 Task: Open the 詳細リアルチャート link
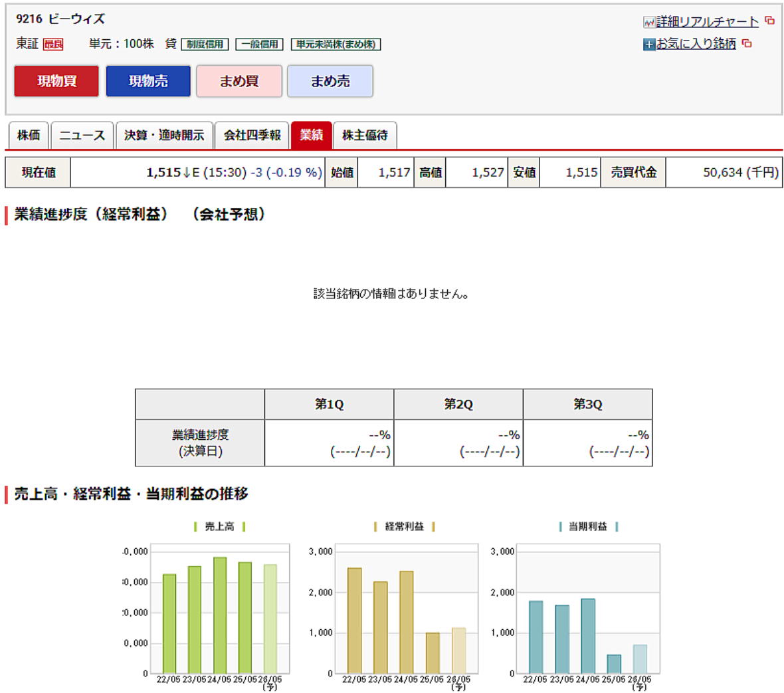coord(707,22)
